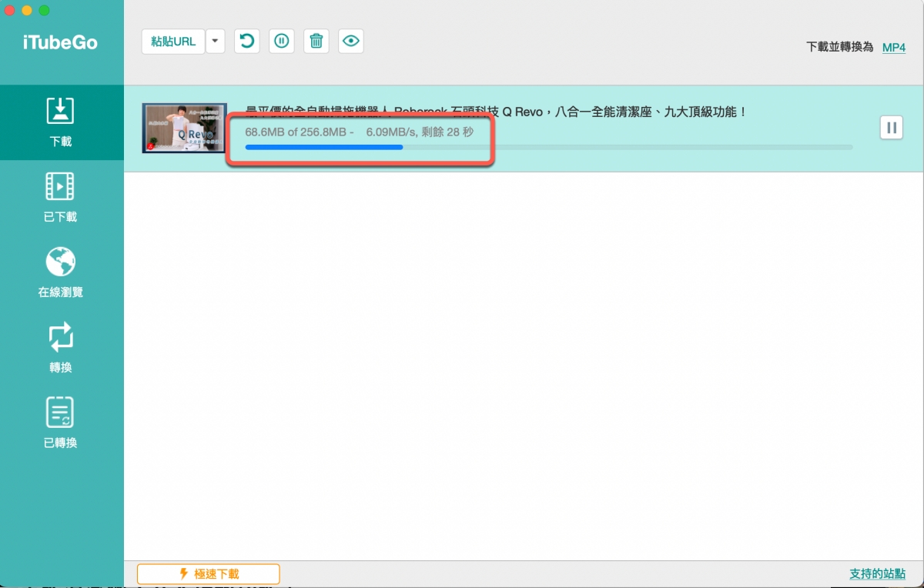Click the 粘貼URL button
Image resolution: width=924 pixels, height=588 pixels.
click(173, 42)
